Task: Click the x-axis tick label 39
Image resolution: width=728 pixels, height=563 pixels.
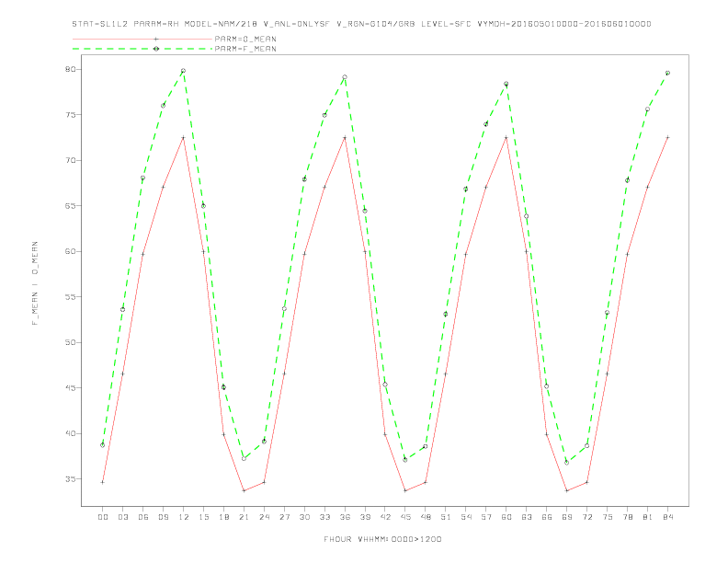Action: (x=365, y=517)
